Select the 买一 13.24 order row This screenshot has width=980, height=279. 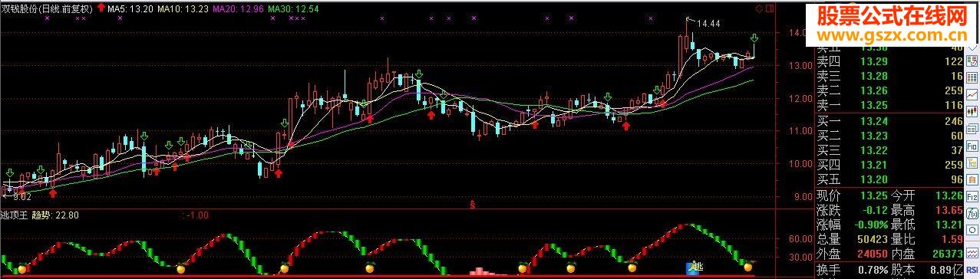(889, 121)
